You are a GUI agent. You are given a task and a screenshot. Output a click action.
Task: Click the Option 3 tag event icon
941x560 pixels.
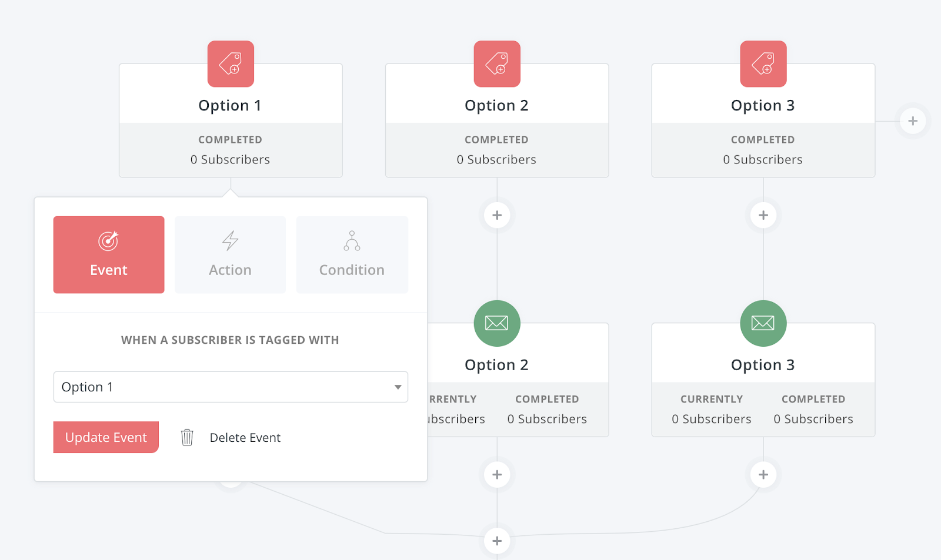763,63
